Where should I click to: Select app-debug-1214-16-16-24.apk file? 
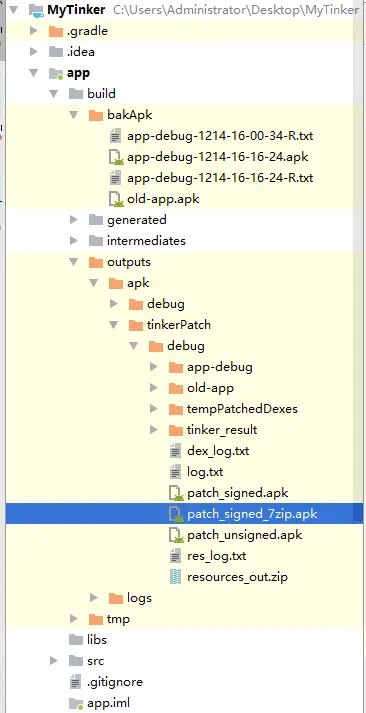tap(218, 157)
